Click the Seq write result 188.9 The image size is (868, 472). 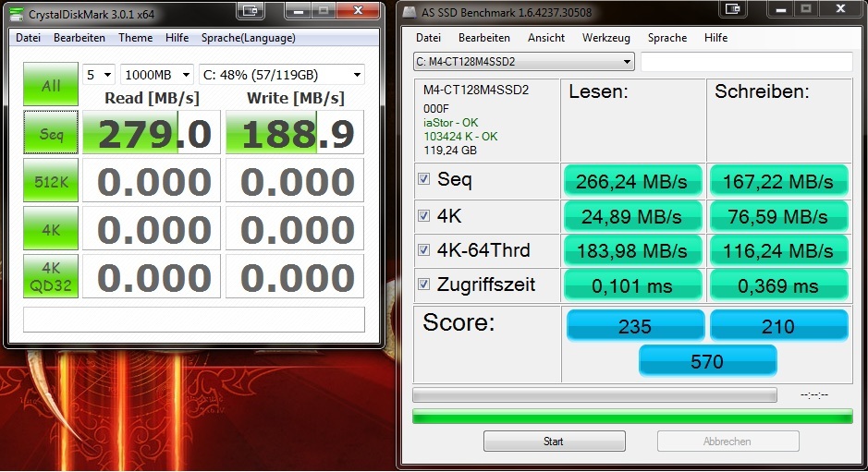coord(295,132)
